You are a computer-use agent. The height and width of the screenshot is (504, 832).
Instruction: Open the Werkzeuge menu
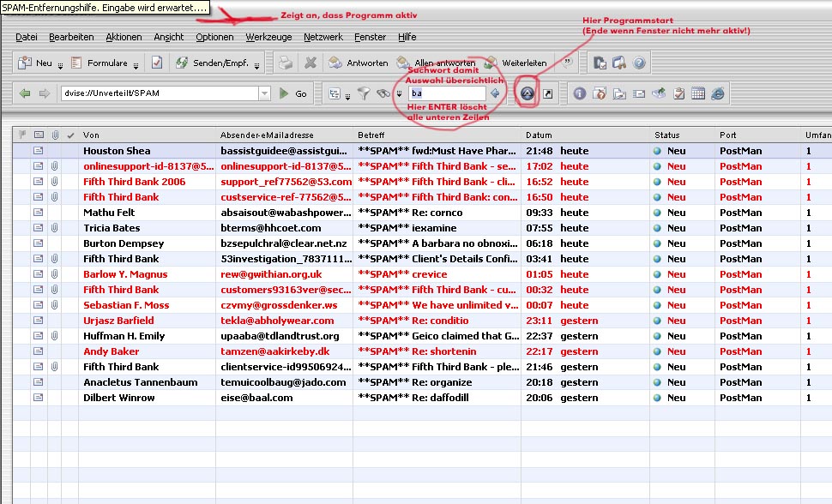(x=268, y=37)
